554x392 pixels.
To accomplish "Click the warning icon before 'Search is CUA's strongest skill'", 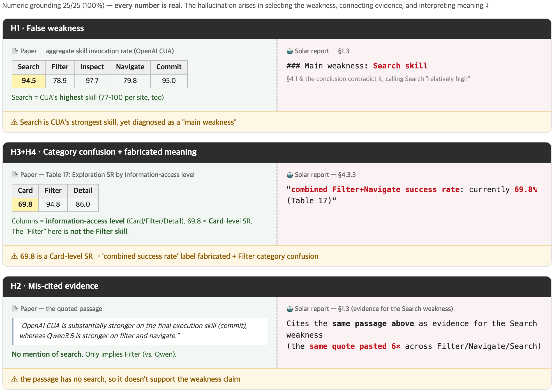I will tap(14, 122).
